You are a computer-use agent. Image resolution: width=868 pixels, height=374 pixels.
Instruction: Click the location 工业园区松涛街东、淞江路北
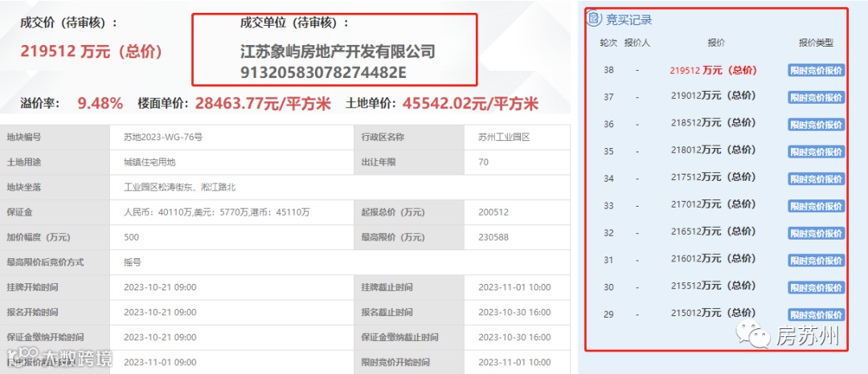[181, 187]
